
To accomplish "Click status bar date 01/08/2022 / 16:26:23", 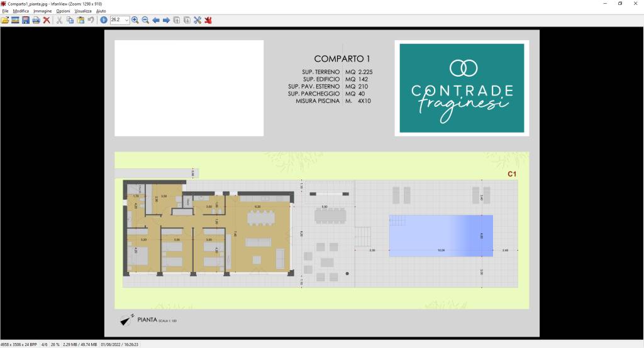I will tap(119, 345).
